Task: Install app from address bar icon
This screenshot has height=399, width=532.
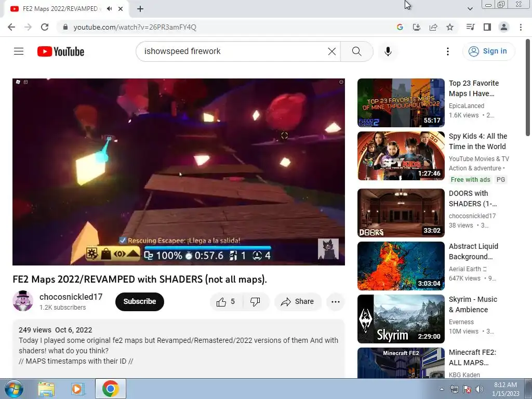Action: pos(417,27)
